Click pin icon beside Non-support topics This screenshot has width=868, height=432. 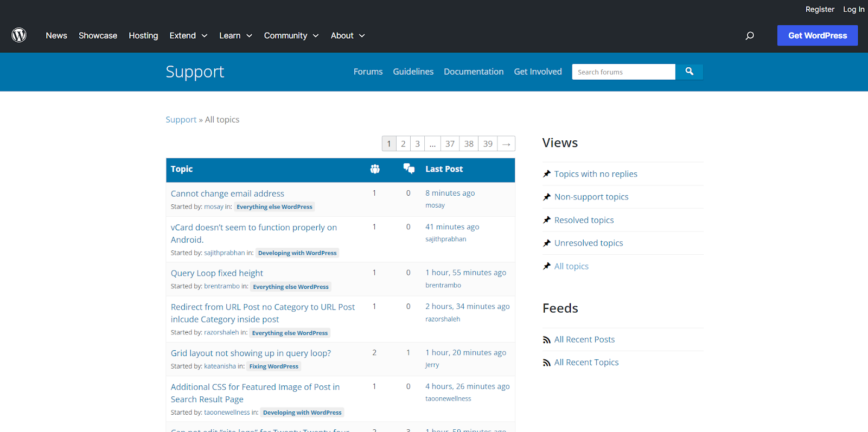point(547,197)
